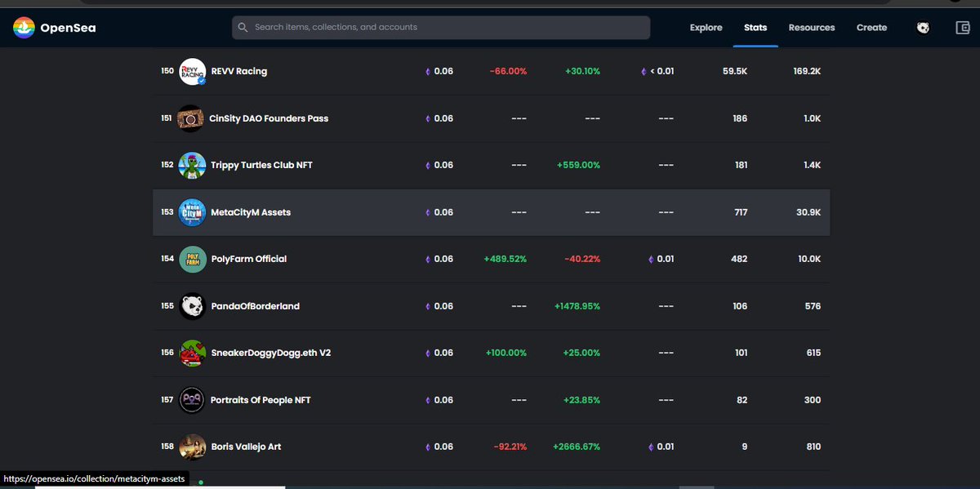
Task: Open the wallet icon in the header
Action: pos(963,28)
